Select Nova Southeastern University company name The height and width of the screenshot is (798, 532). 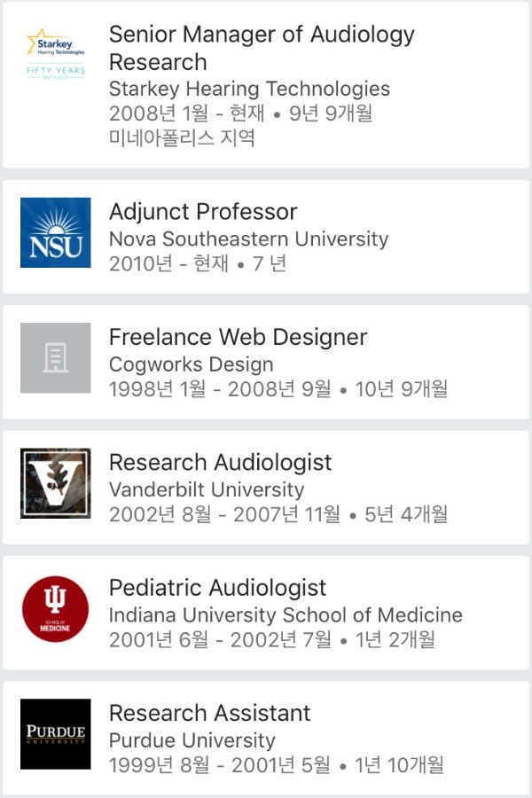[248, 239]
